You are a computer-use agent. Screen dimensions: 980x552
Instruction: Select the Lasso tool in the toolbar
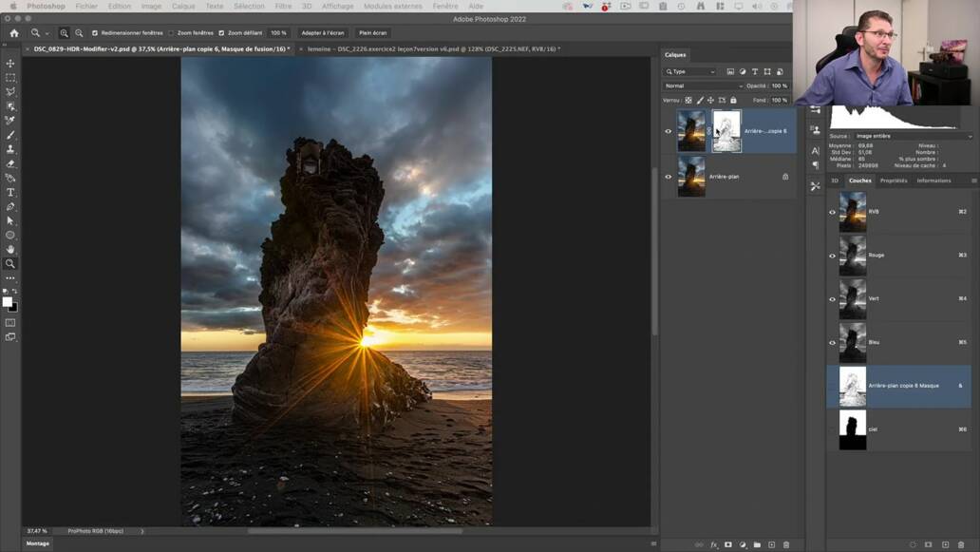pos(10,91)
